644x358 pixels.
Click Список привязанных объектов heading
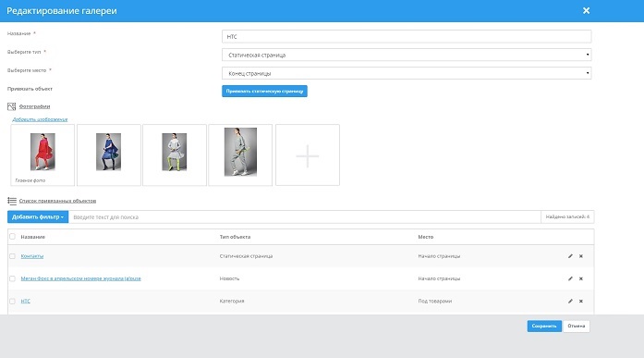coord(57,201)
